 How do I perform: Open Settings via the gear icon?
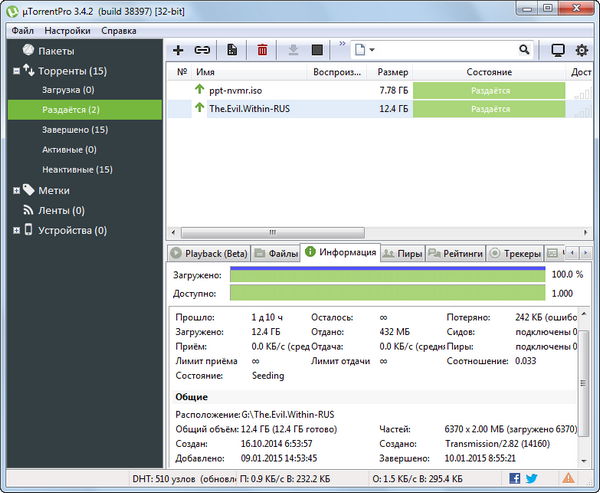[x=583, y=49]
